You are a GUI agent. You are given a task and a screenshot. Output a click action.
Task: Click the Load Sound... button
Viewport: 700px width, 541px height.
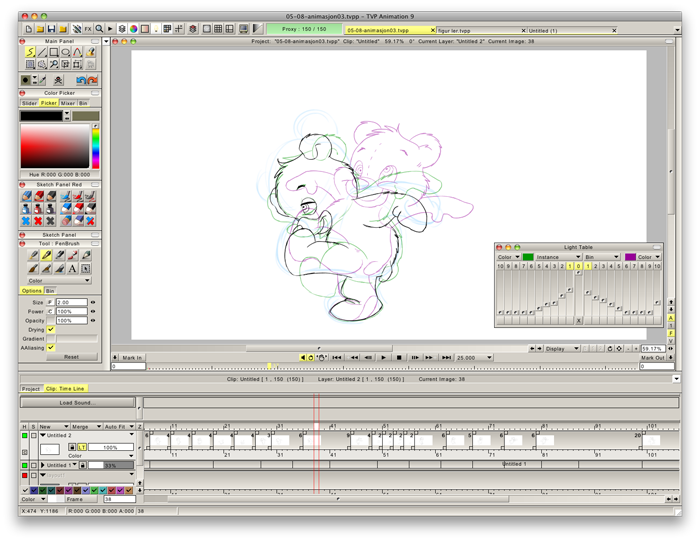78,403
